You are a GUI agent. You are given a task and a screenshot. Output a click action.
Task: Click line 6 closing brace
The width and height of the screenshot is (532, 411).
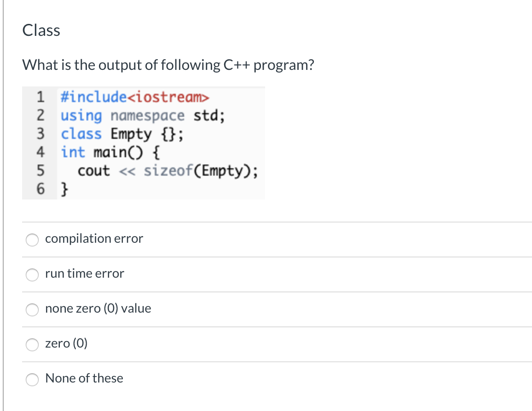64,188
